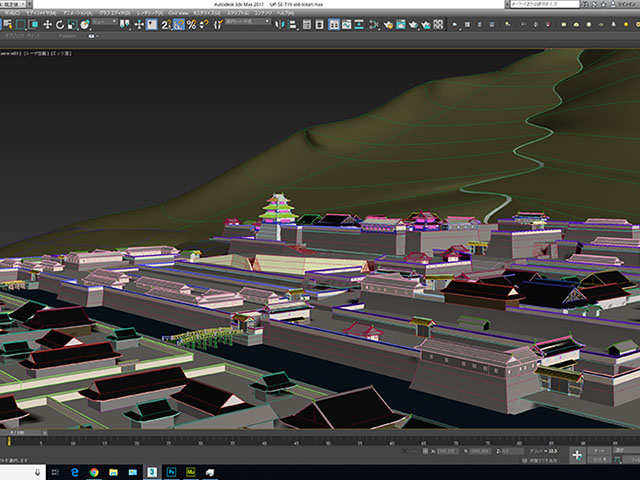Select the Rotate transform tool
Screen dimensions: 640x480
(x=60, y=24)
